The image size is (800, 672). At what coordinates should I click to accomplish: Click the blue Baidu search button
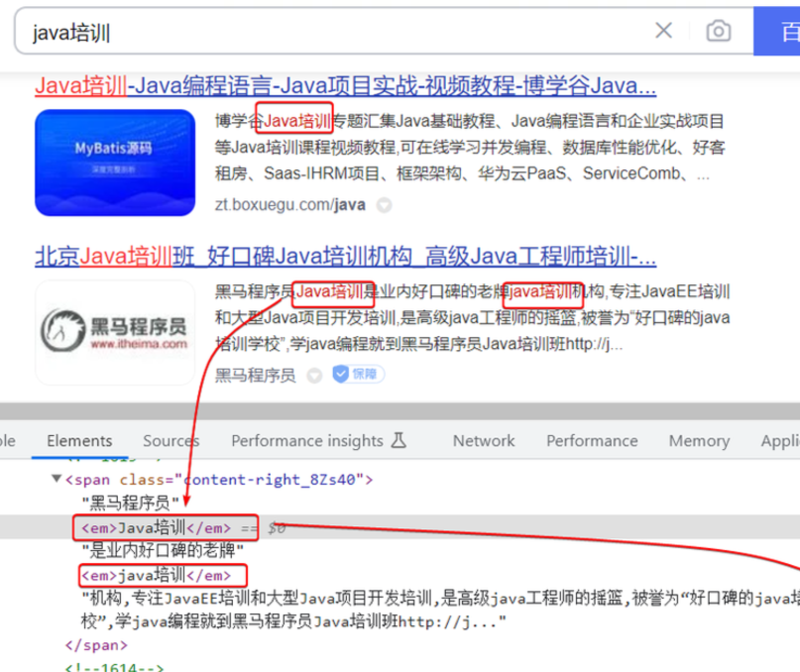[778, 32]
